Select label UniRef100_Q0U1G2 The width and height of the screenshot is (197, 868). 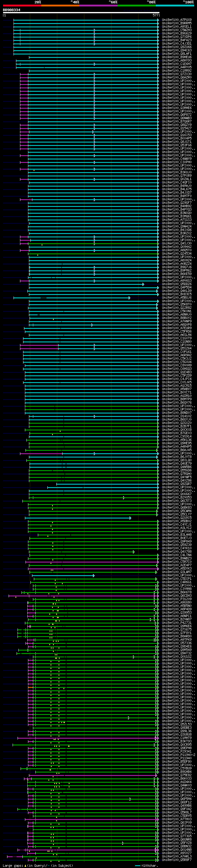(177, 656)
